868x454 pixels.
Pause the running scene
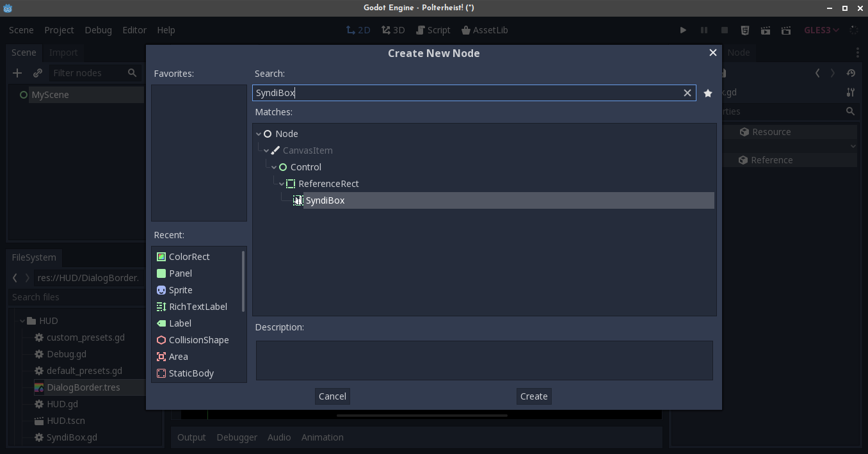click(703, 30)
